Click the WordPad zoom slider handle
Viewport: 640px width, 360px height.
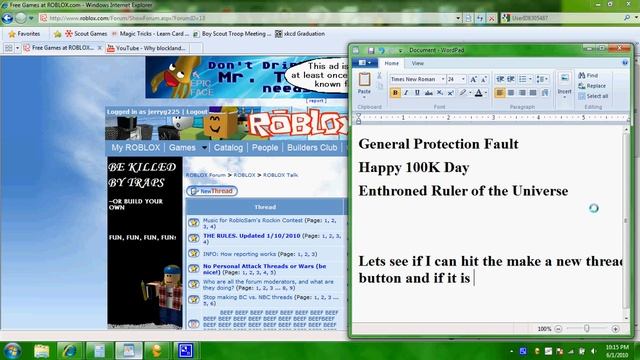(587, 329)
